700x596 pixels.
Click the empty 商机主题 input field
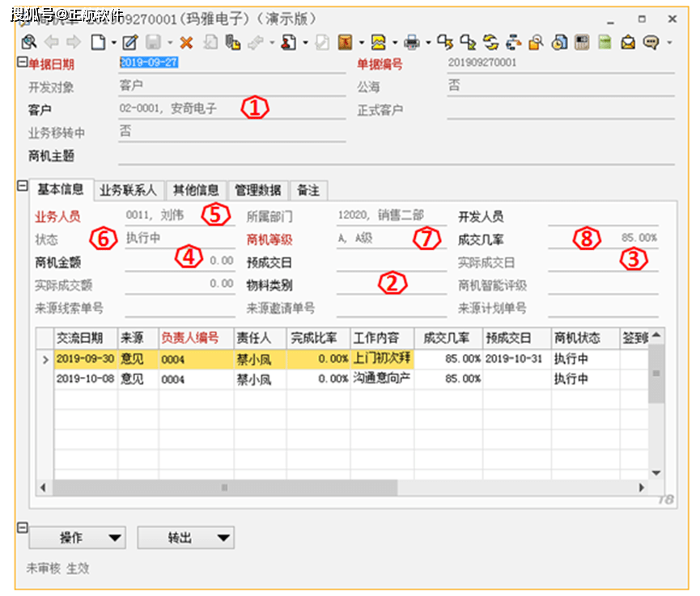(x=397, y=156)
